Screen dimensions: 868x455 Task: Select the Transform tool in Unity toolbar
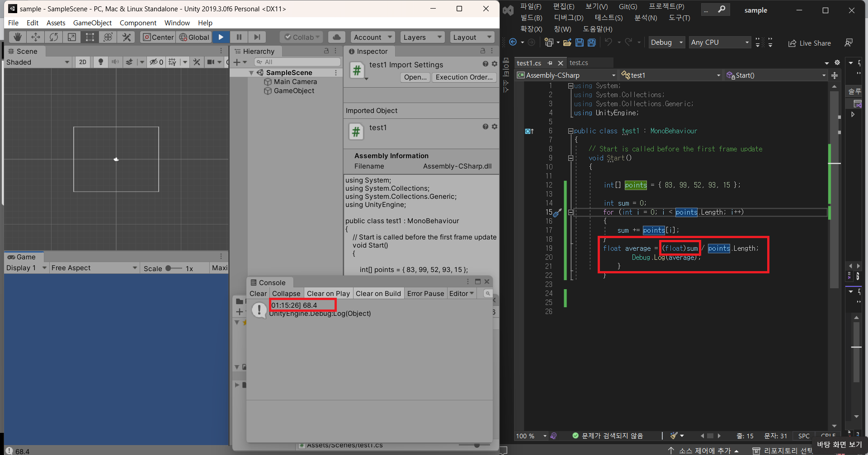108,37
